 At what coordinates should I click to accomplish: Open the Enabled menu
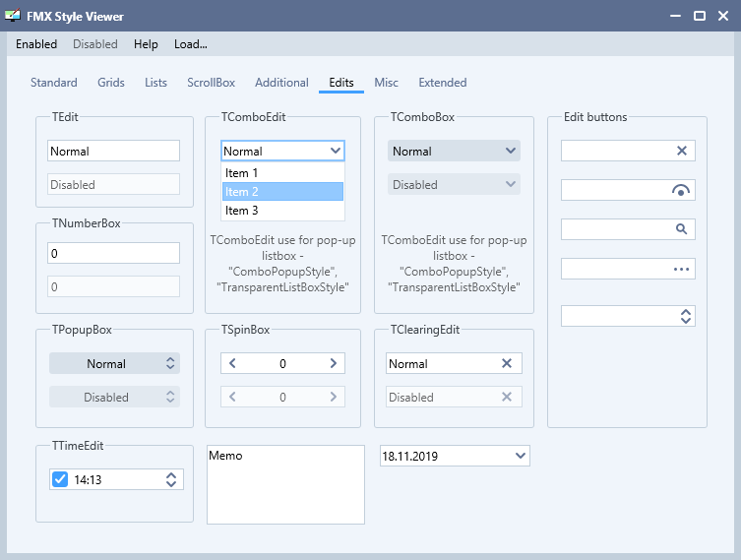click(36, 44)
